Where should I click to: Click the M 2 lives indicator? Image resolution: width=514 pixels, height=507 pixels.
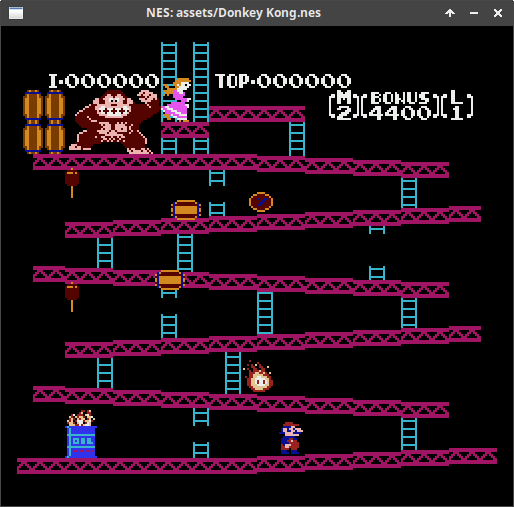pyautogui.click(x=344, y=105)
